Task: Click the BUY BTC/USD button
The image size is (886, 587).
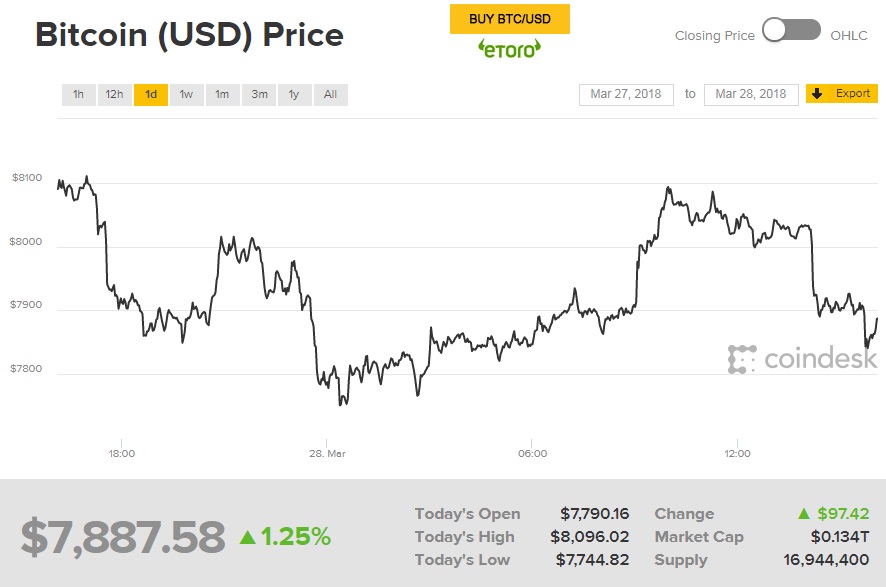Action: [510, 19]
